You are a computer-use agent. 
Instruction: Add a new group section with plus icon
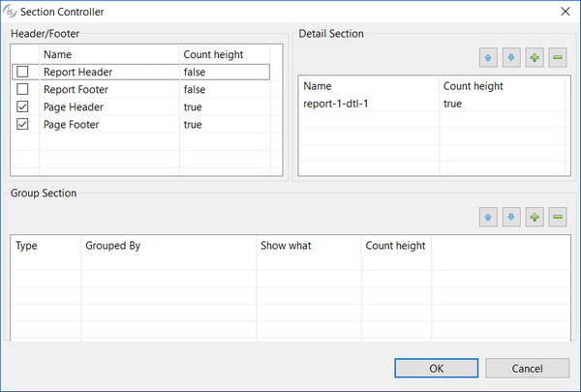[x=535, y=217]
